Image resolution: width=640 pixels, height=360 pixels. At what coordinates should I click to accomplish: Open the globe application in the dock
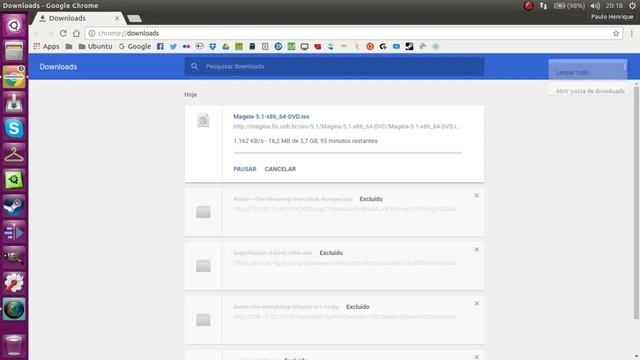pos(14,309)
